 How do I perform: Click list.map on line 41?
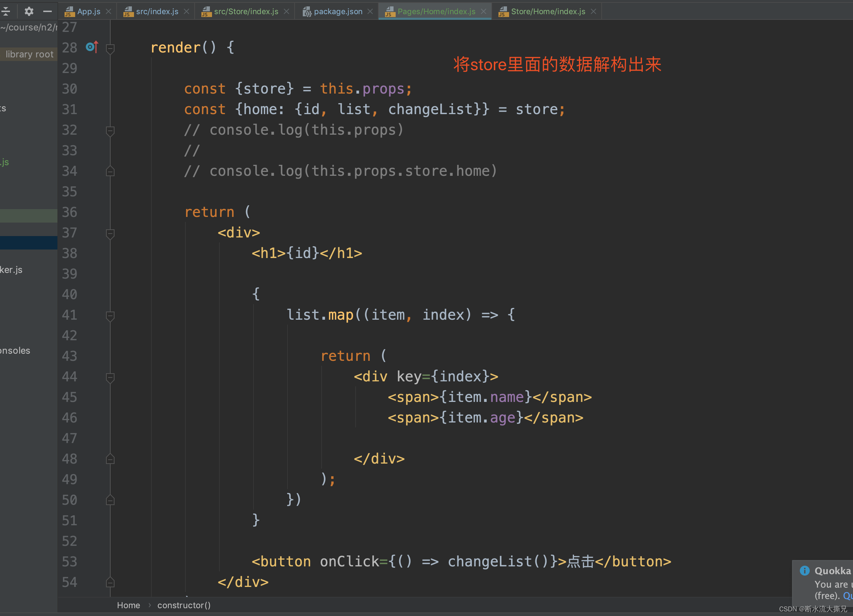tap(320, 315)
